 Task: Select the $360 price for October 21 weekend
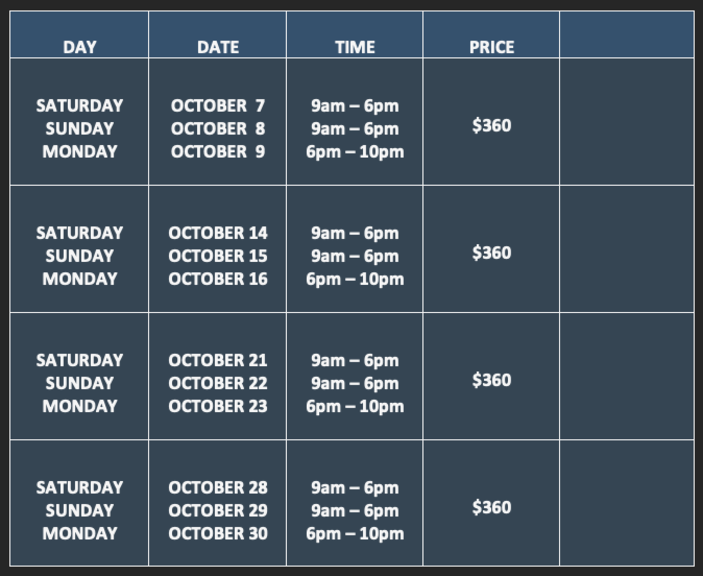point(491,380)
